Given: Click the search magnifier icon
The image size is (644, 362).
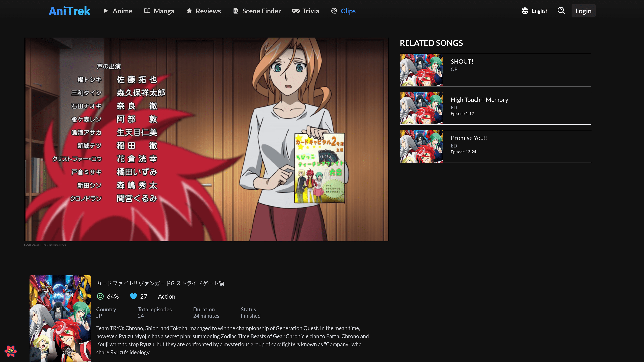Looking at the screenshot, I should (561, 11).
